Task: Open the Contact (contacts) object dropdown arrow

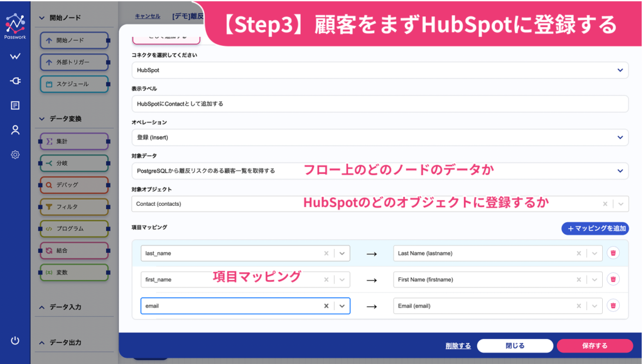Action: coord(621,204)
